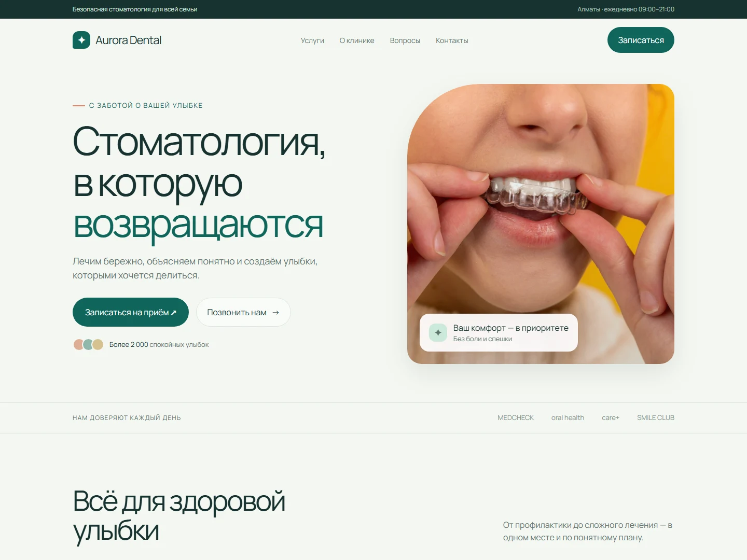Click the 'Ваш комфорт — в приоритете' card text
This screenshot has height=560, width=747.
[x=511, y=328]
